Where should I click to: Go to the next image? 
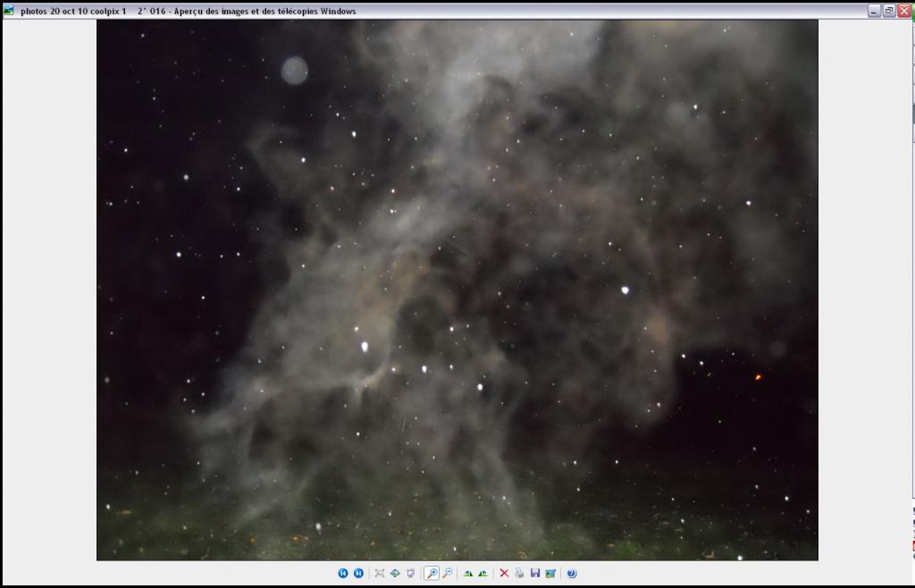point(359,574)
